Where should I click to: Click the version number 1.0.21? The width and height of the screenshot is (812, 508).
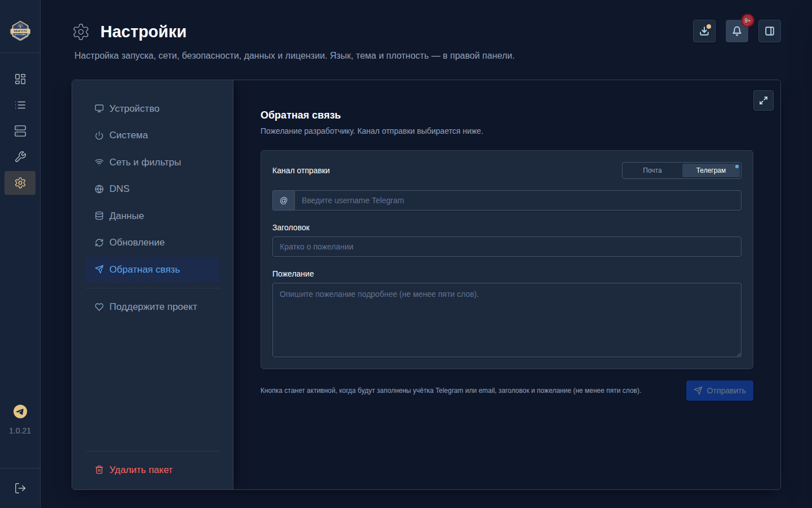(20, 431)
